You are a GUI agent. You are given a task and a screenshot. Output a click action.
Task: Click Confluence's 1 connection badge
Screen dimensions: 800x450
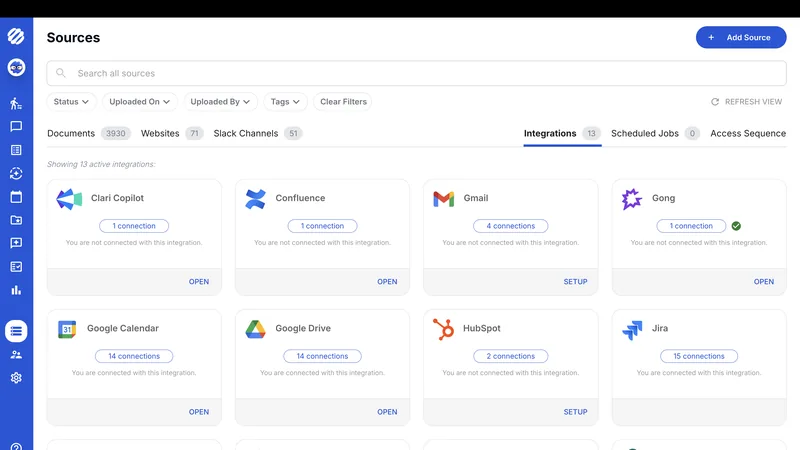322,226
